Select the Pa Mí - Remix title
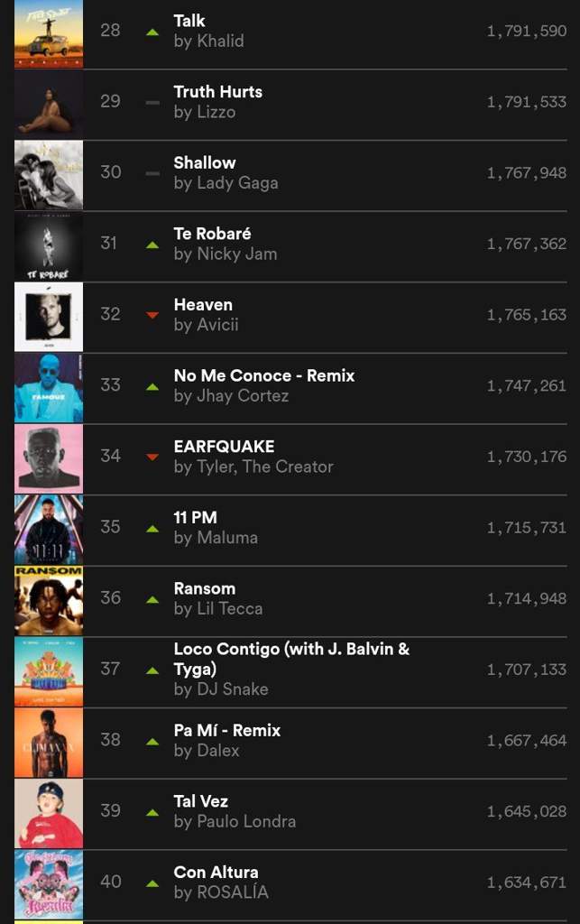 tap(227, 730)
